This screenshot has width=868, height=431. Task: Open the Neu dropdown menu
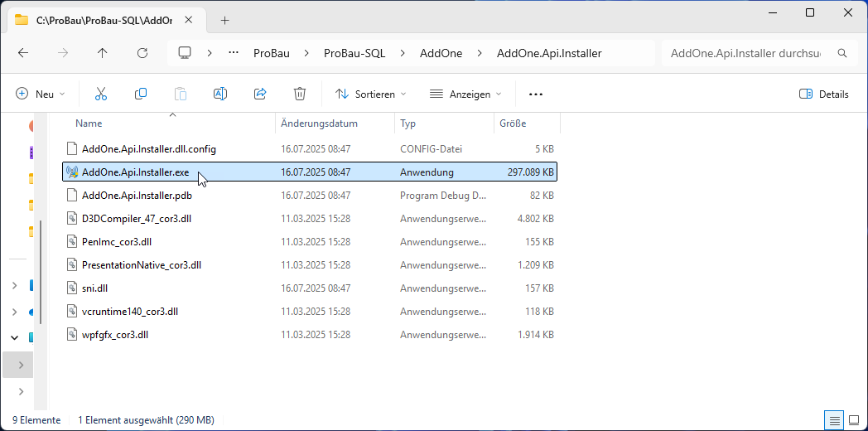click(x=41, y=94)
